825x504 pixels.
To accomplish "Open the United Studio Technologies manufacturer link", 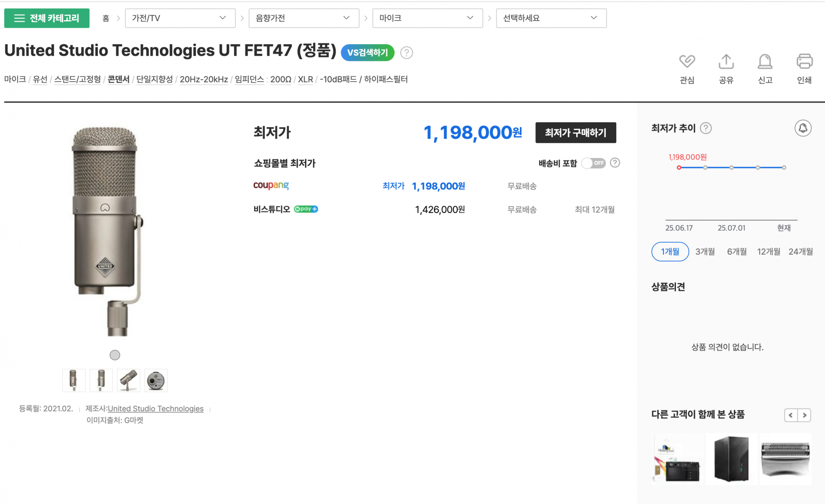I will click(x=156, y=409).
